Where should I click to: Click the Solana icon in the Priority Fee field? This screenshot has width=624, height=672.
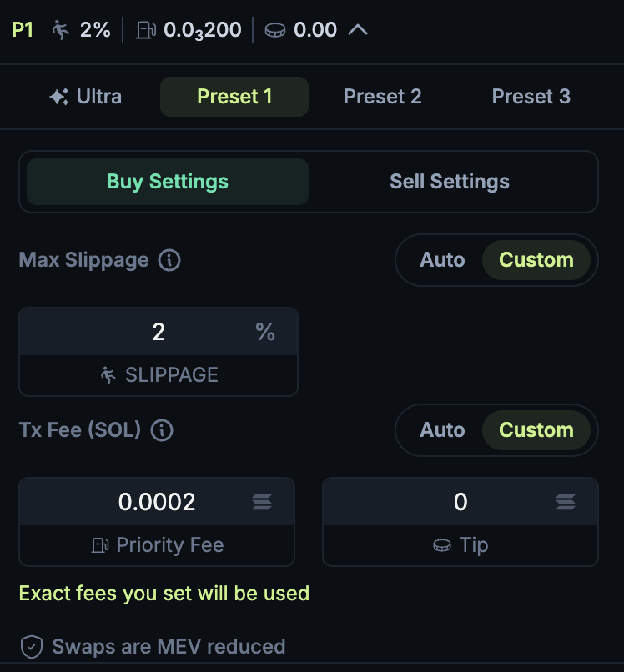click(262, 502)
